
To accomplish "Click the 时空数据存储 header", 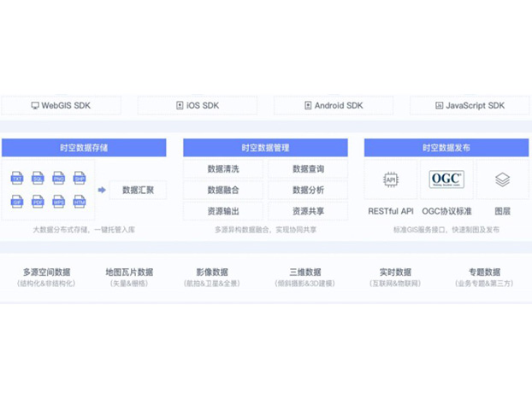I will pos(84,148).
